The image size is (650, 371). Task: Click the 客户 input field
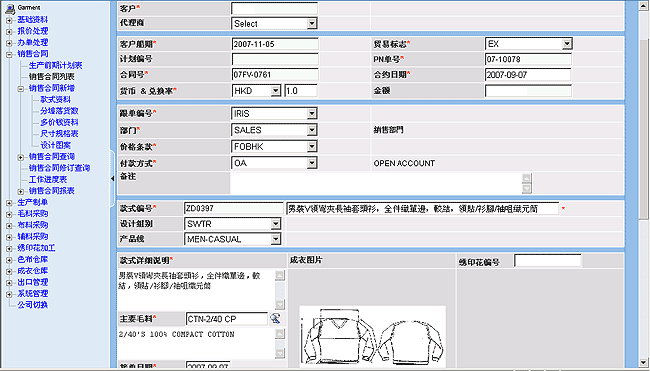(x=274, y=8)
